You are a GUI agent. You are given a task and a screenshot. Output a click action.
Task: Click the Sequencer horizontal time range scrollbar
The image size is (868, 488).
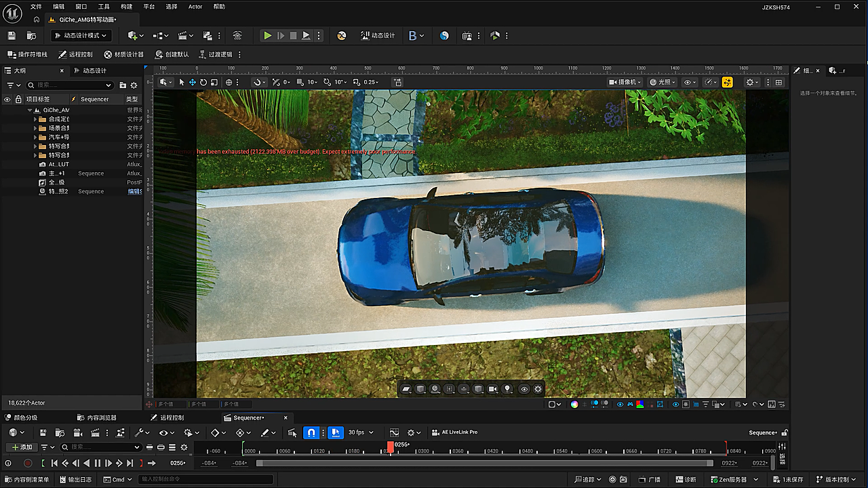pyautogui.click(x=484, y=463)
